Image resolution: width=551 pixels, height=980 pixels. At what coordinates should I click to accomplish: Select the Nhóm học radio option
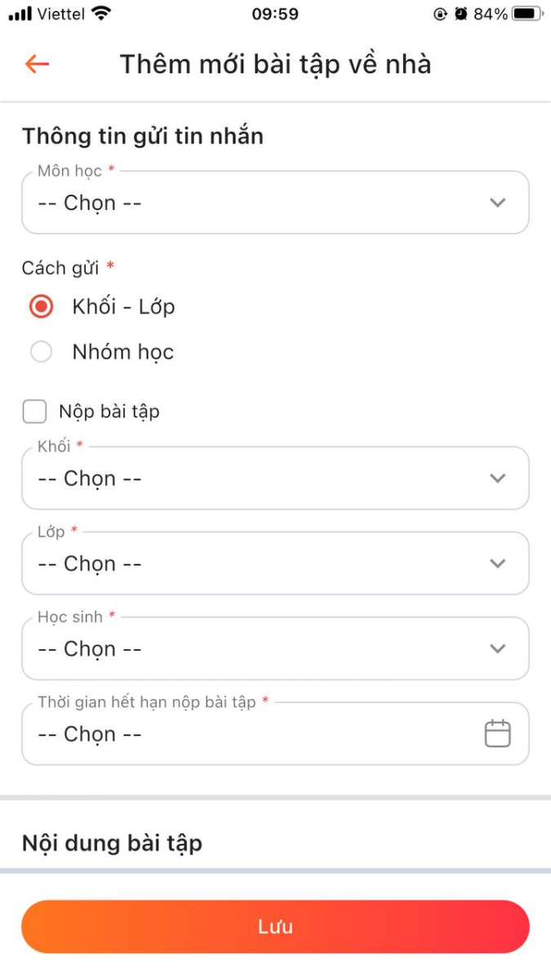click(41, 352)
